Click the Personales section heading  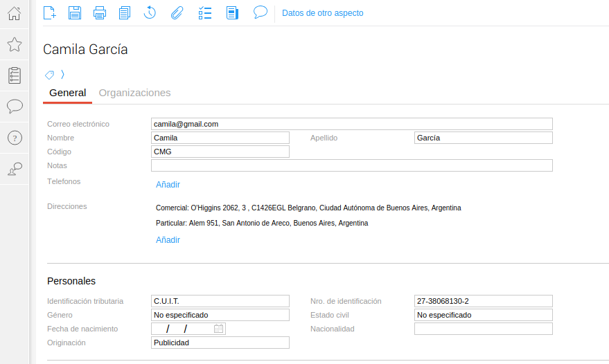pyautogui.click(x=71, y=281)
